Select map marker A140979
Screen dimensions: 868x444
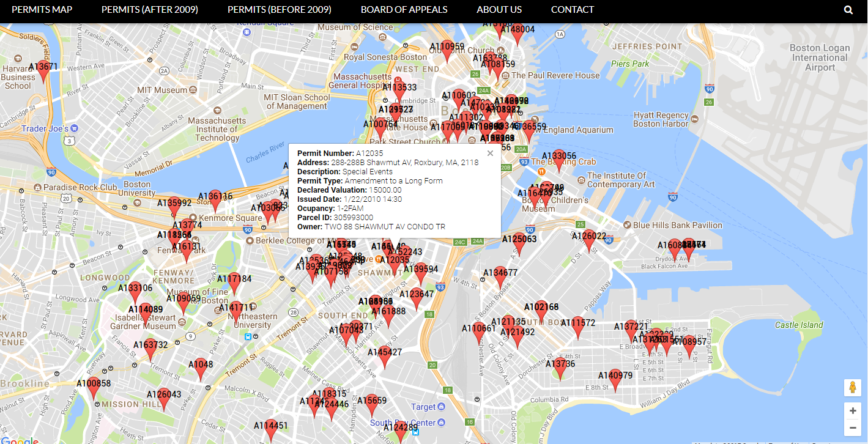pos(615,380)
